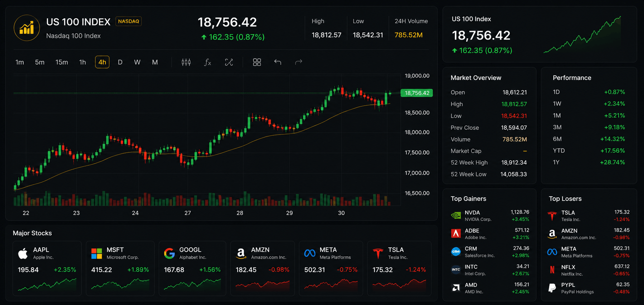Click the Intel logo in Top Gainers
The width and height of the screenshot is (644, 305).
[x=456, y=270]
